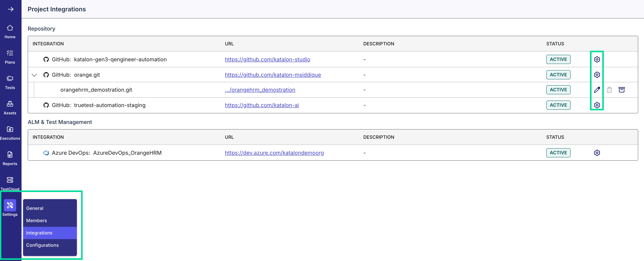The width and height of the screenshot is (644, 261).
Task: Select the 'orange.git' integration name
Action: 87,75
